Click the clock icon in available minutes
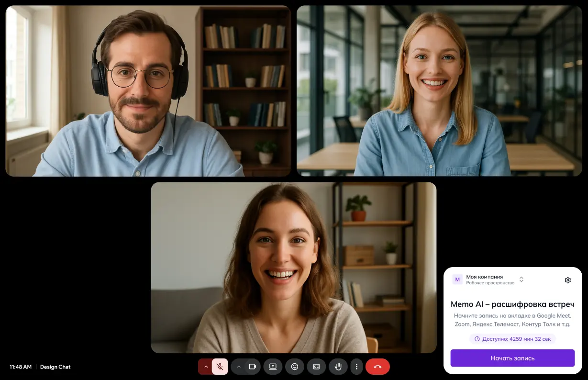Screen dimensions: 588x380 pos(477,339)
